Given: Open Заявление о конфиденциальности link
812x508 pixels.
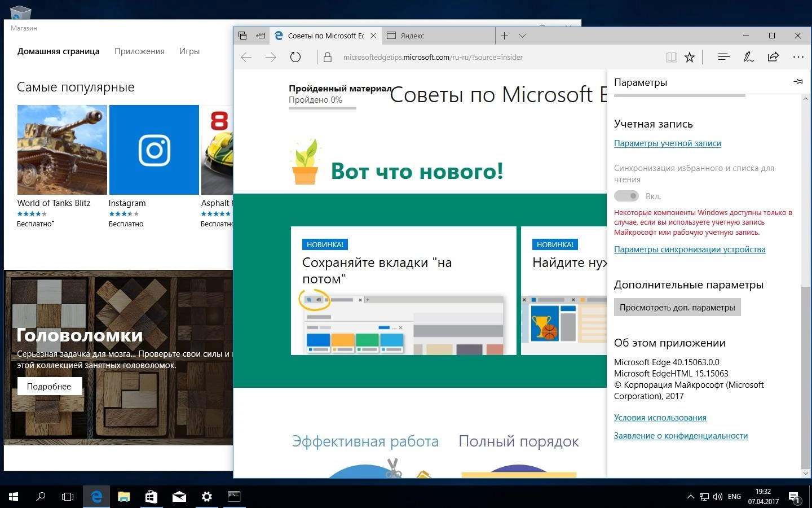Looking at the screenshot, I should click(x=681, y=436).
